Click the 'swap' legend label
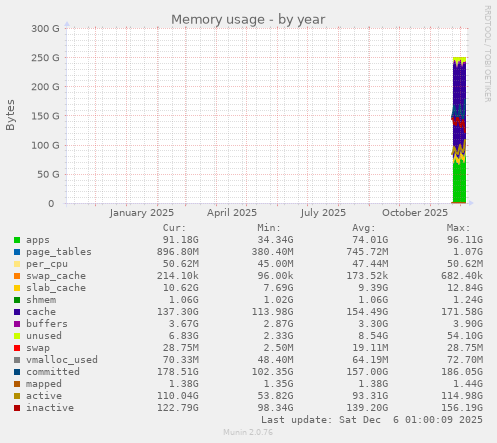This screenshot has height=443, width=497. (38, 348)
